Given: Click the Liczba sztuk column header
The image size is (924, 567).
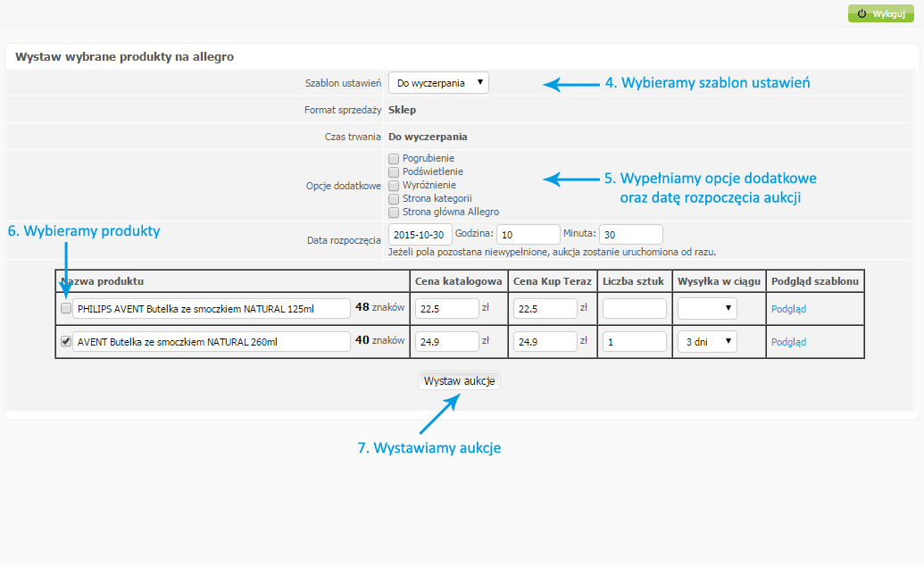Looking at the screenshot, I should [x=634, y=281].
